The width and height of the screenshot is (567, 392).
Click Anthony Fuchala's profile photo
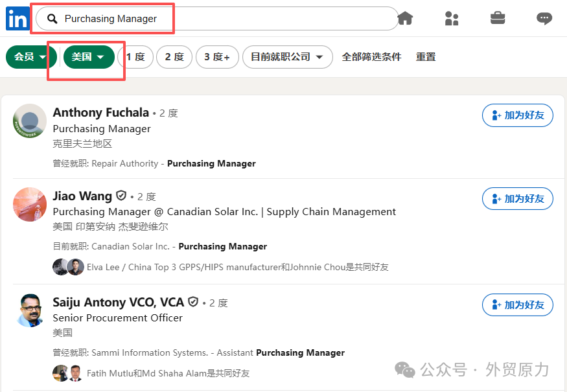[30, 121]
